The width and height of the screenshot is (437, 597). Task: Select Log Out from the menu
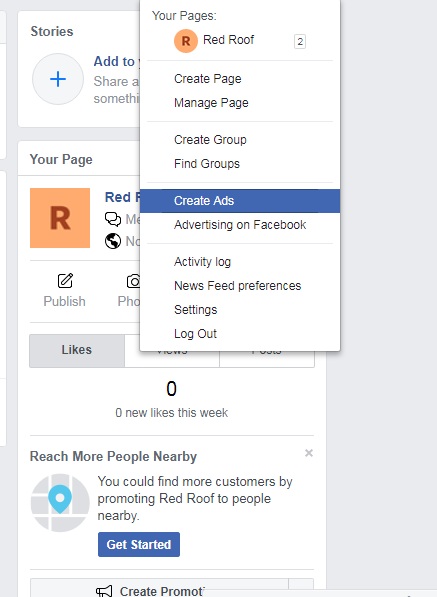point(195,334)
